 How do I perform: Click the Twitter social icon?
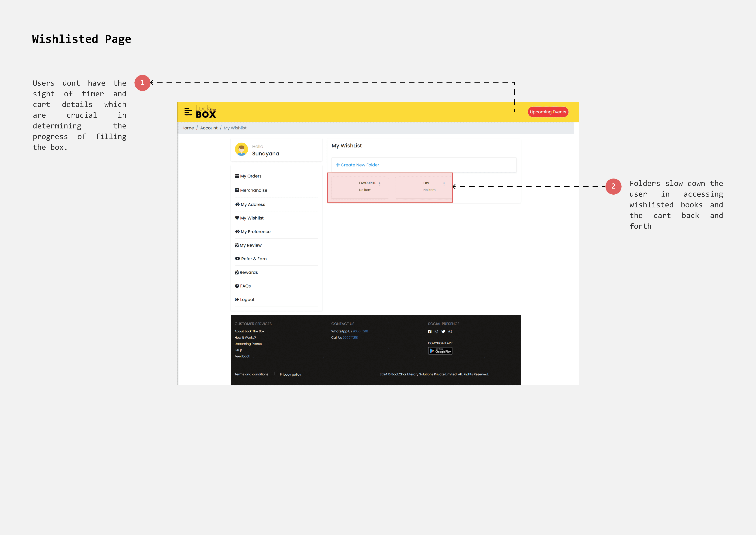point(443,332)
